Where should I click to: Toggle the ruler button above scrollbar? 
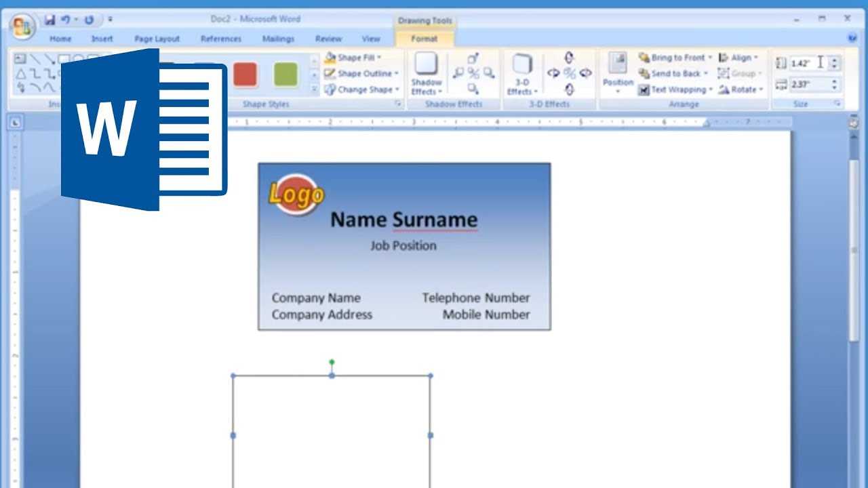click(854, 123)
